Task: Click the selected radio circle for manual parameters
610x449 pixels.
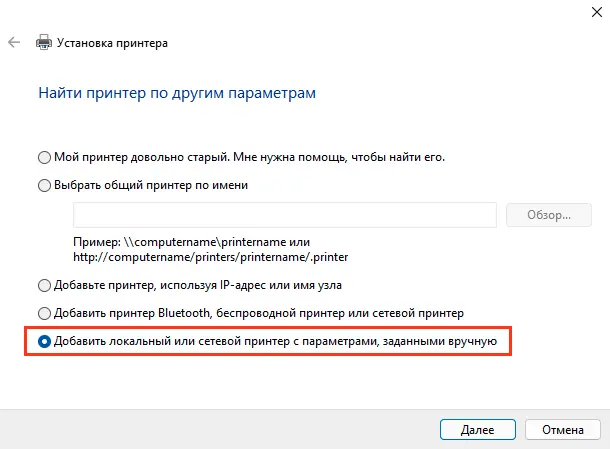Action: click(44, 342)
